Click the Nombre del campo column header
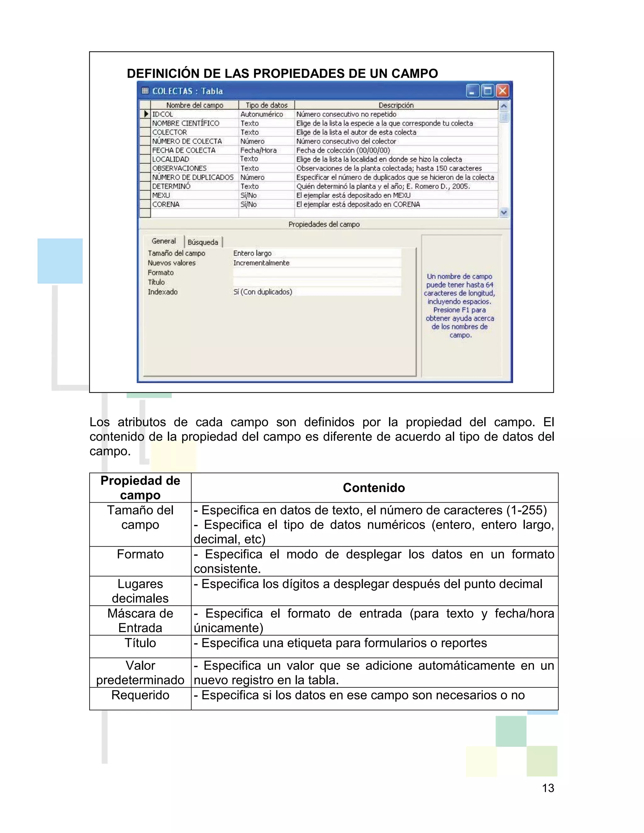Image resolution: width=644 pixels, height=833 pixels. [195, 105]
